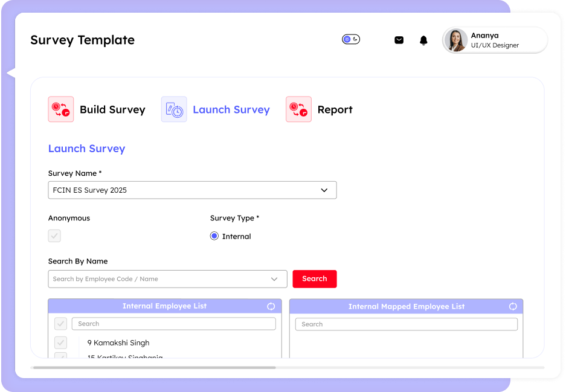The width and height of the screenshot is (566, 392).
Task: Select all employees checkbox in Internal list
Action: (x=60, y=324)
